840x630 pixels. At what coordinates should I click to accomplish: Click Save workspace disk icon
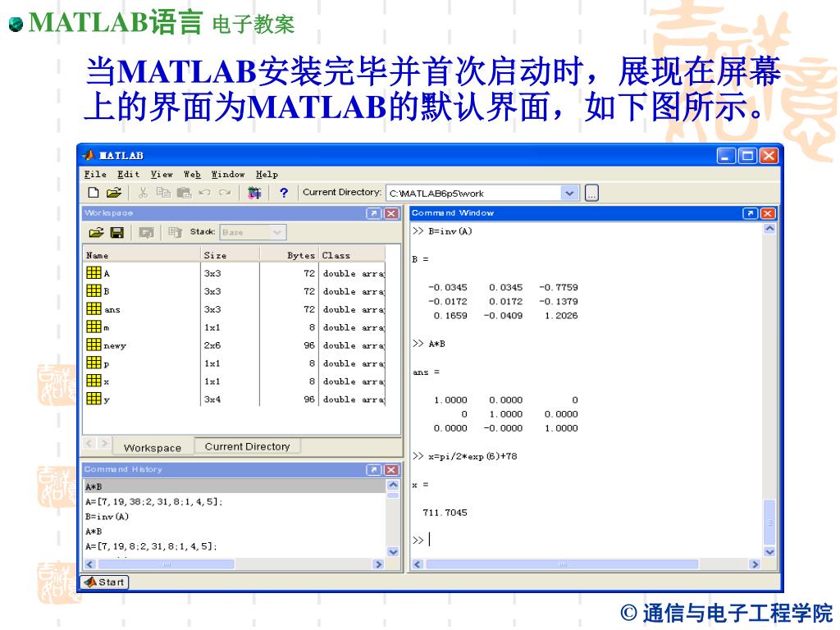[x=116, y=232]
